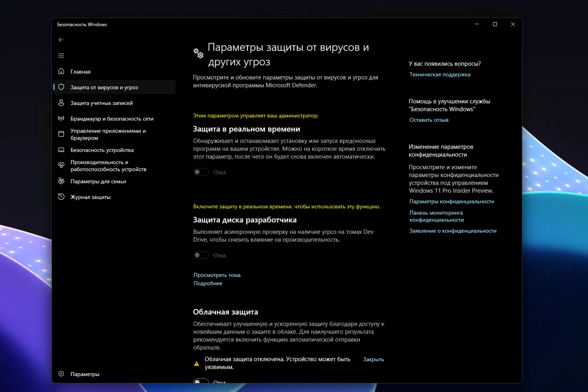Open the hamburger navigation menu
This screenshot has width=588, height=392.
coord(61,56)
